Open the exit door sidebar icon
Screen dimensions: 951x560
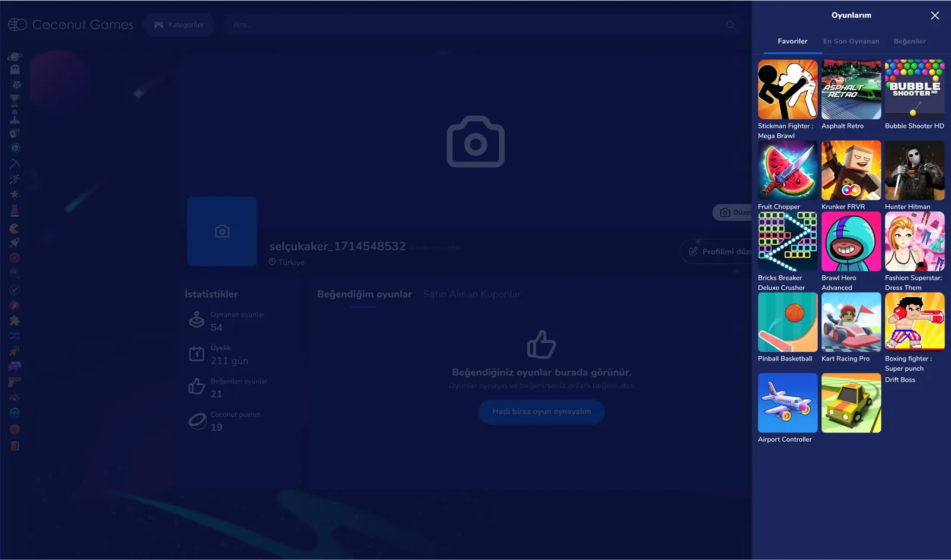15,445
